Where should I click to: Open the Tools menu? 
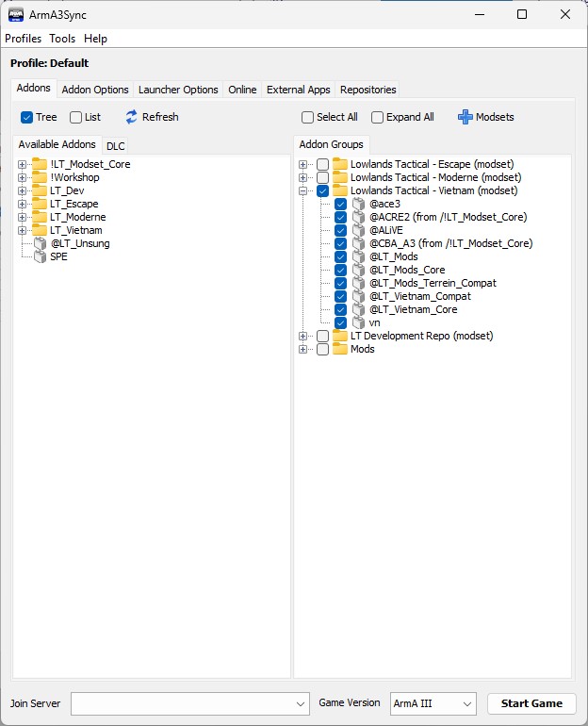(62, 39)
